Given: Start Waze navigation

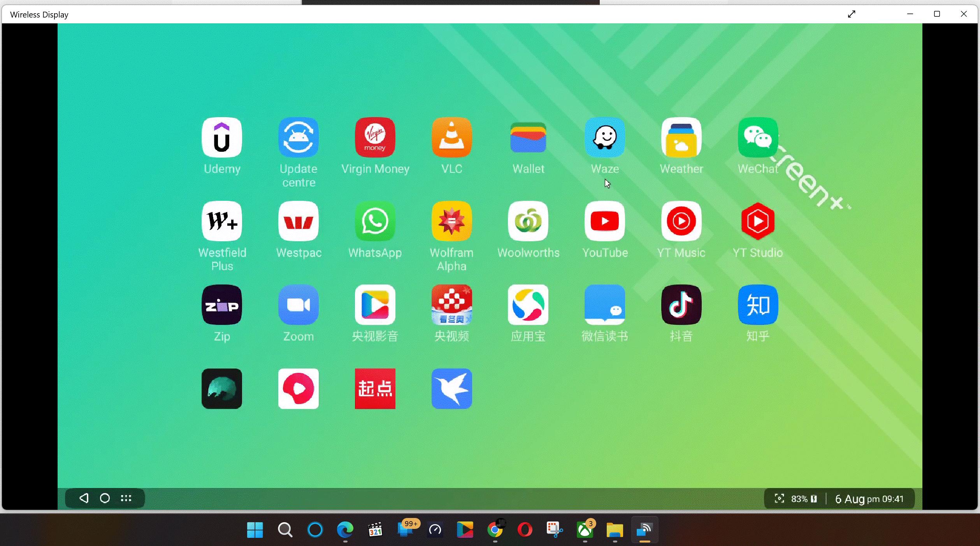Looking at the screenshot, I should (x=604, y=137).
